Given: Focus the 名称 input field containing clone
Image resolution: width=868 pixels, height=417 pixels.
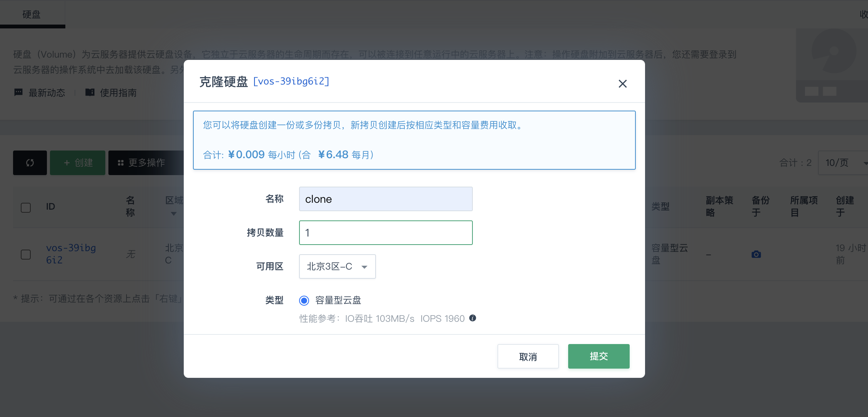Looking at the screenshot, I should click(x=386, y=199).
